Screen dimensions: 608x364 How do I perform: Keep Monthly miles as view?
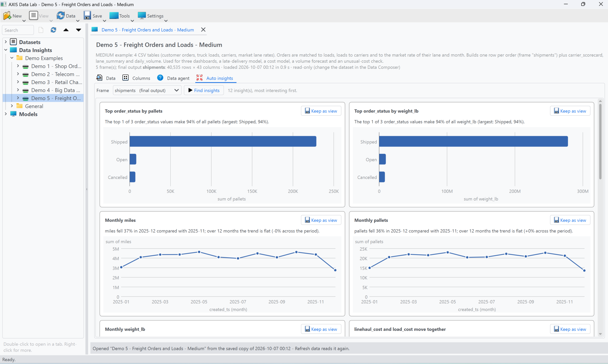[x=321, y=220]
